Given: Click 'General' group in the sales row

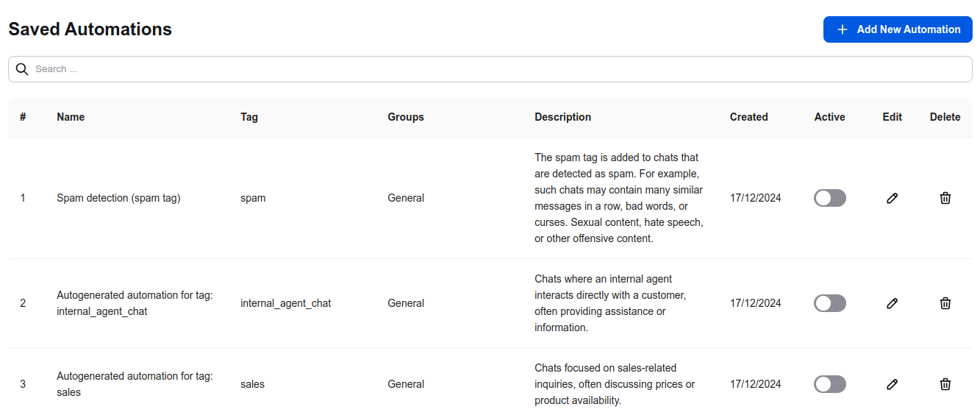Looking at the screenshot, I should tap(406, 384).
